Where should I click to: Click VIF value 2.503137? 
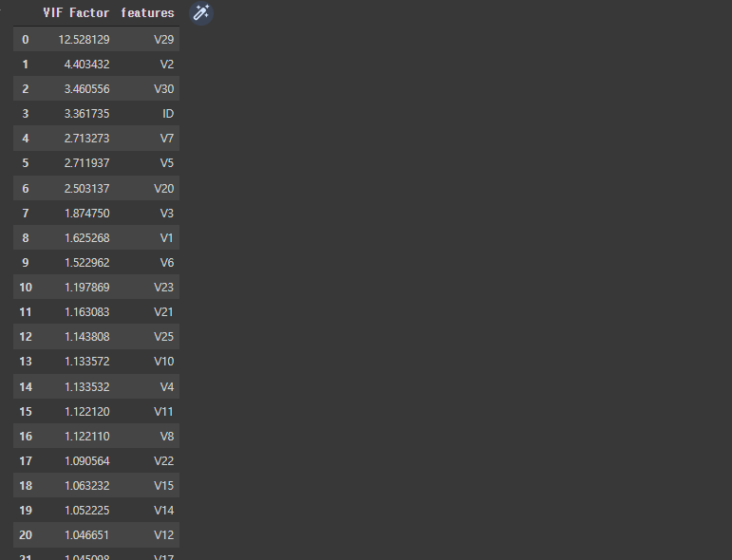point(86,189)
